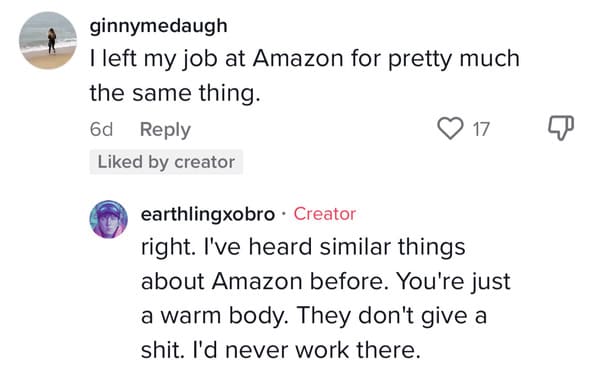Select the pink Creator label
The width and height of the screenshot is (599, 370).
(x=325, y=214)
